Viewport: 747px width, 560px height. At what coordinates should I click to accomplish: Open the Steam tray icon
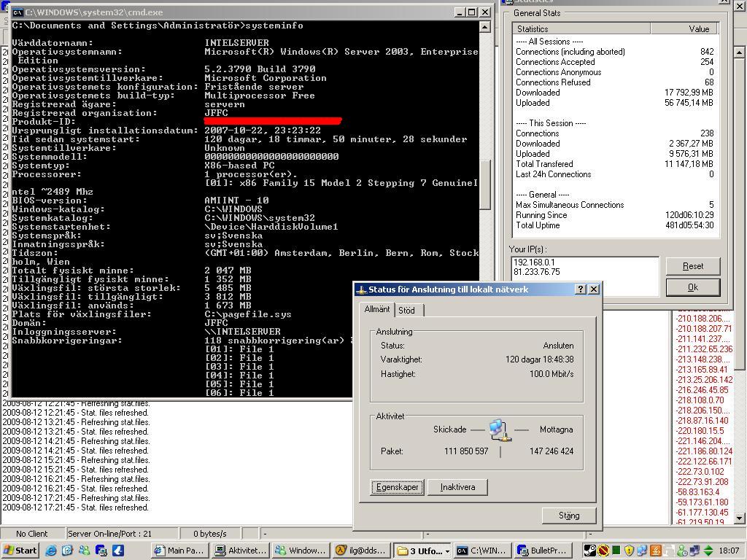pyautogui.click(x=589, y=551)
